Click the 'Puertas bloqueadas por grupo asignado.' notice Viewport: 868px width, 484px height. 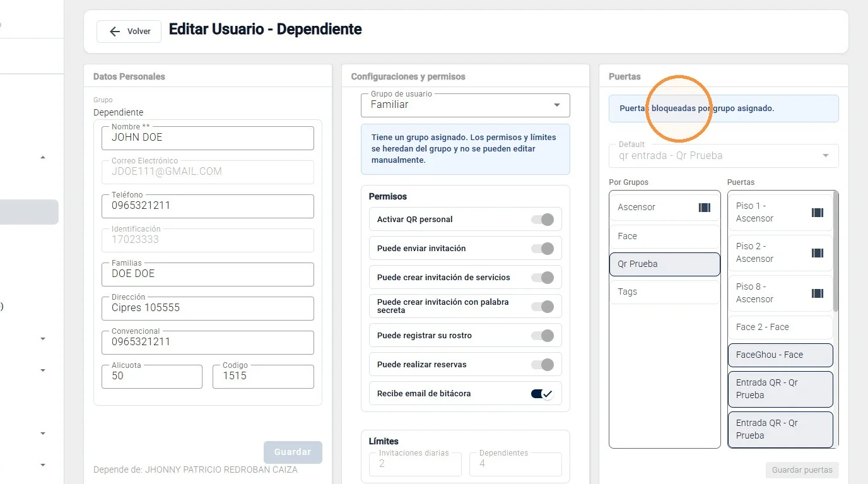(724, 109)
